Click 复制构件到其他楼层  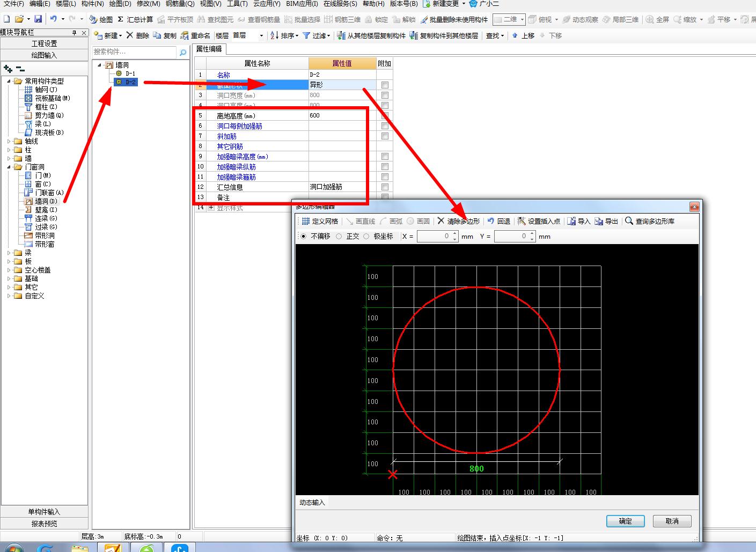(444, 35)
